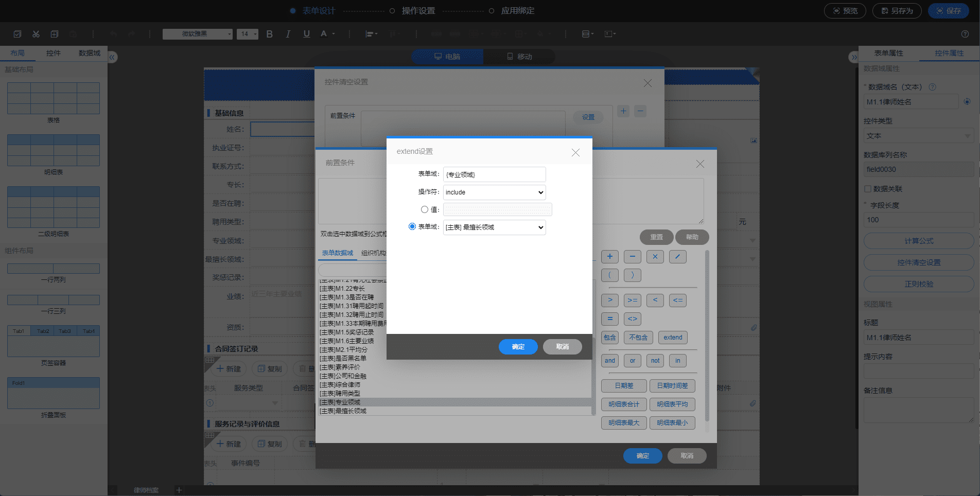The image size is (980, 496).
Task: Close the extend设置 dialog
Action: tap(575, 152)
